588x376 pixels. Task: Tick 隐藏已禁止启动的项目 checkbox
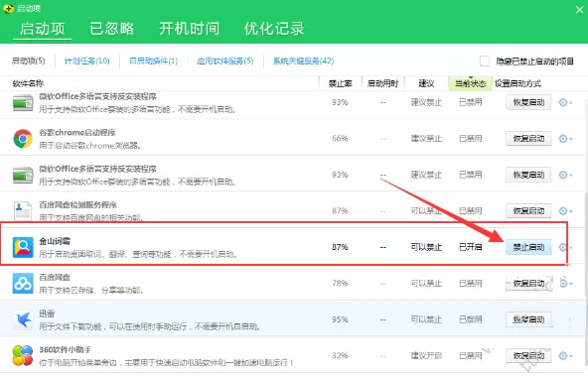coord(485,61)
